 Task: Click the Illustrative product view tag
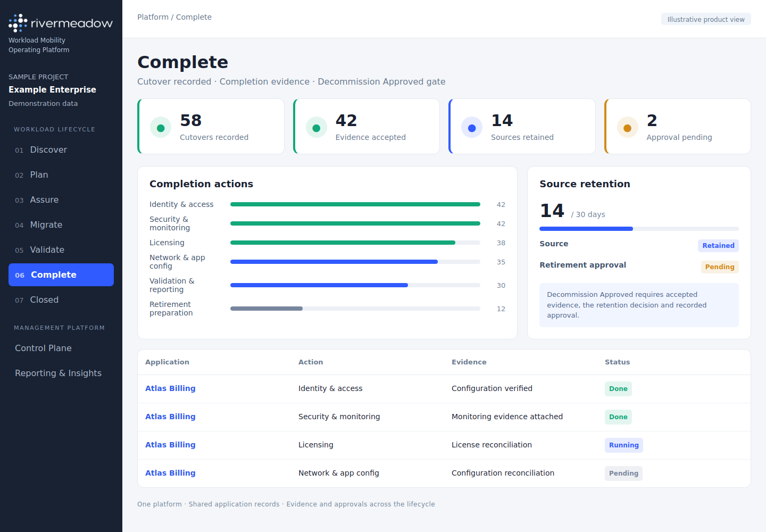pos(706,19)
